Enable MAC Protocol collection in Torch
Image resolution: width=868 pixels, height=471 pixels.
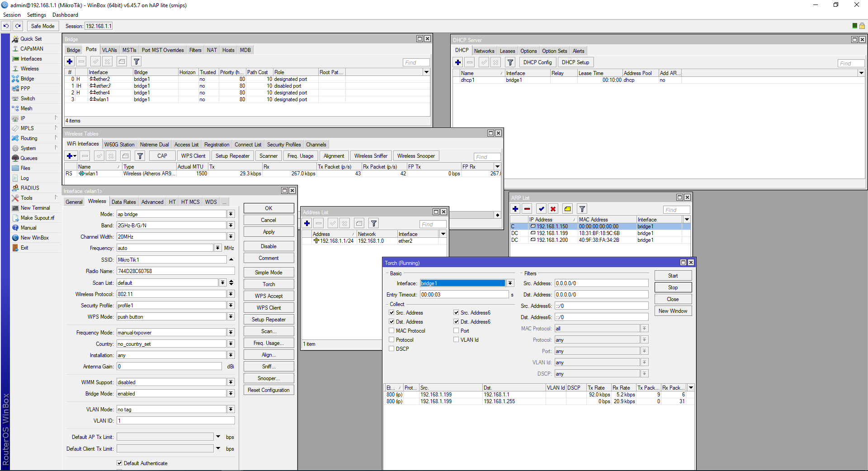click(x=392, y=331)
